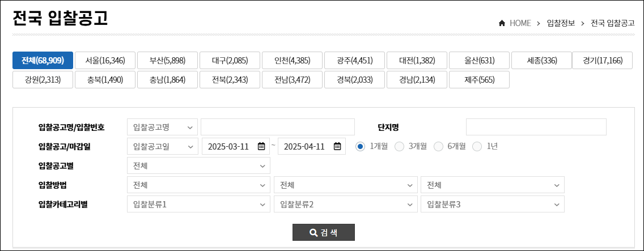The width and height of the screenshot is (644, 251).
Task: Switch to the 울산(631) tab
Action: [479, 61]
